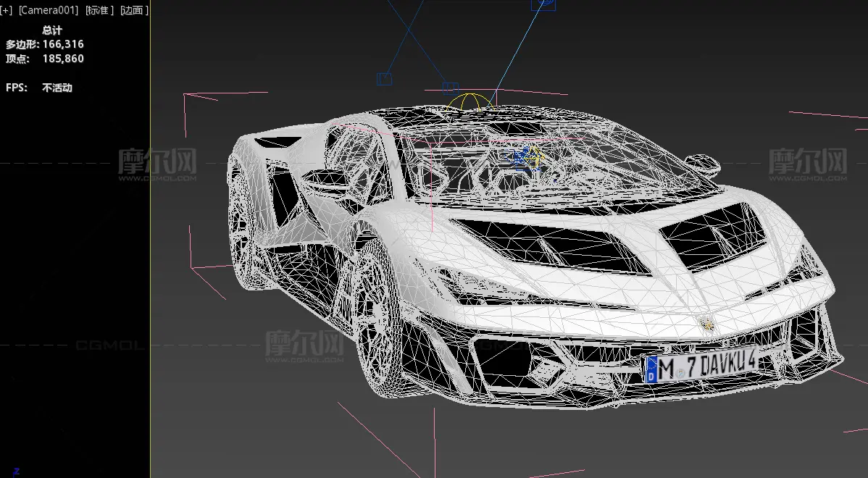Viewport: 868px width, 478px height.
Task: Click the FPS: 不活动 readout
Action: pos(38,88)
